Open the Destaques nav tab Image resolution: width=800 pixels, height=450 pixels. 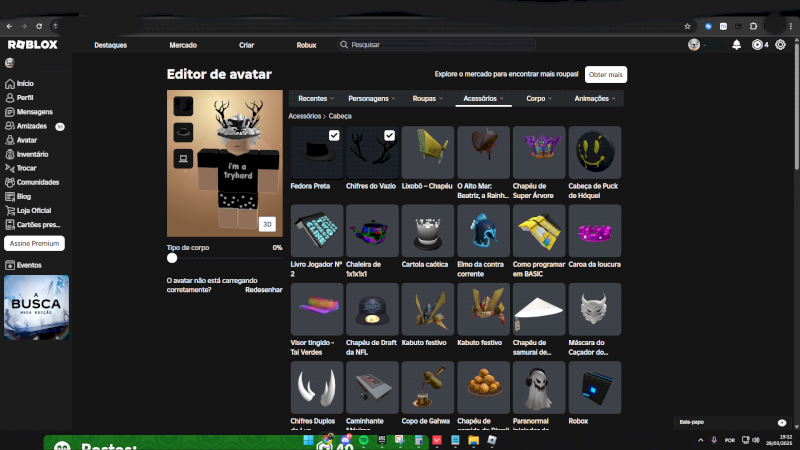tap(110, 45)
